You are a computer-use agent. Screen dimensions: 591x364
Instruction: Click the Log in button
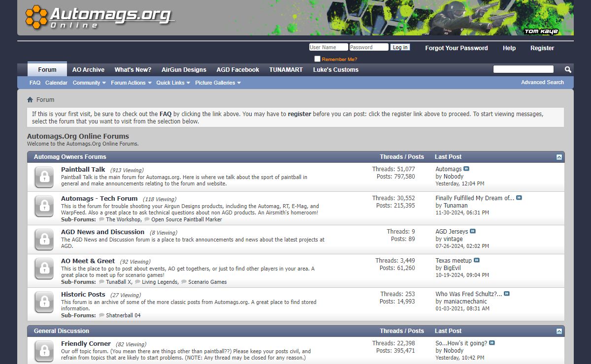pyautogui.click(x=400, y=47)
